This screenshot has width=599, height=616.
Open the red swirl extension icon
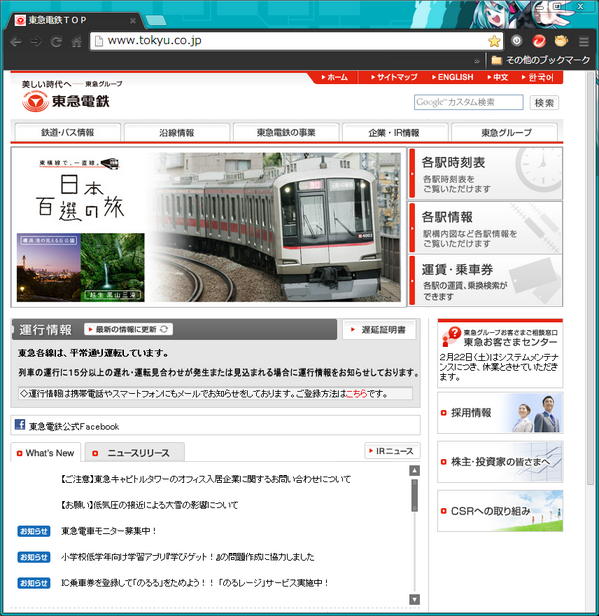pyautogui.click(x=539, y=41)
